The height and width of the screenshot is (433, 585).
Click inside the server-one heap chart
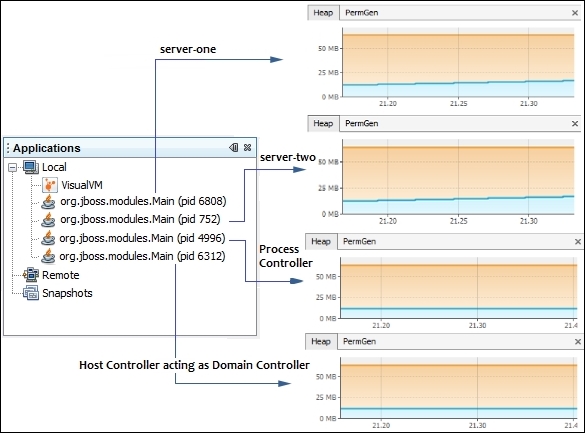click(458, 62)
